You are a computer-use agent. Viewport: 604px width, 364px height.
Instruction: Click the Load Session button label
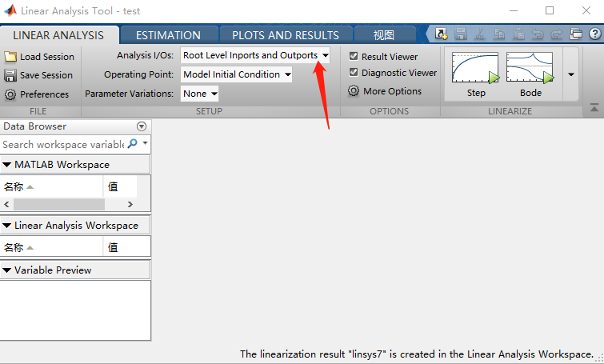(x=47, y=57)
